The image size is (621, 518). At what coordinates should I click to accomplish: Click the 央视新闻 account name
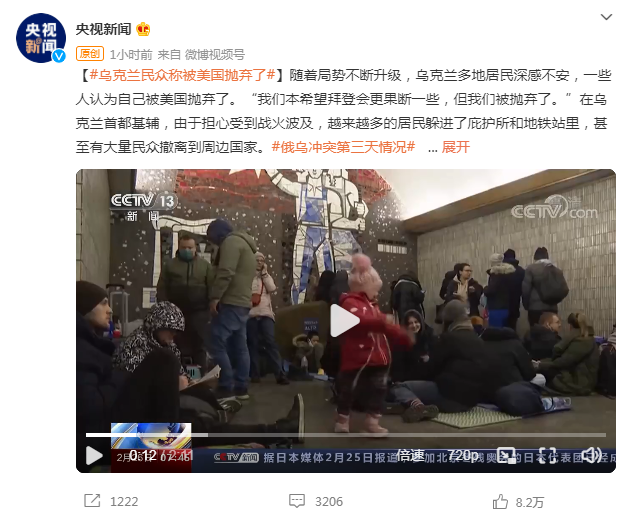click(103, 29)
